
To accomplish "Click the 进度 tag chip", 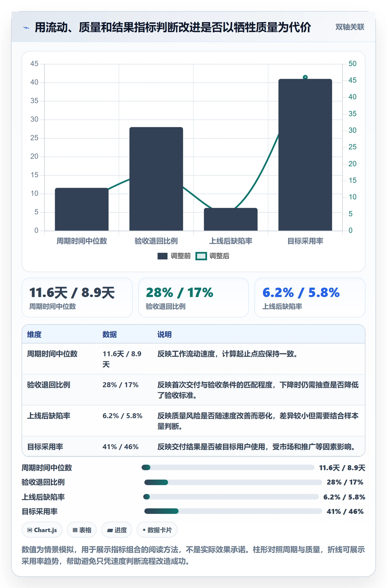I will pyautogui.click(x=117, y=530).
